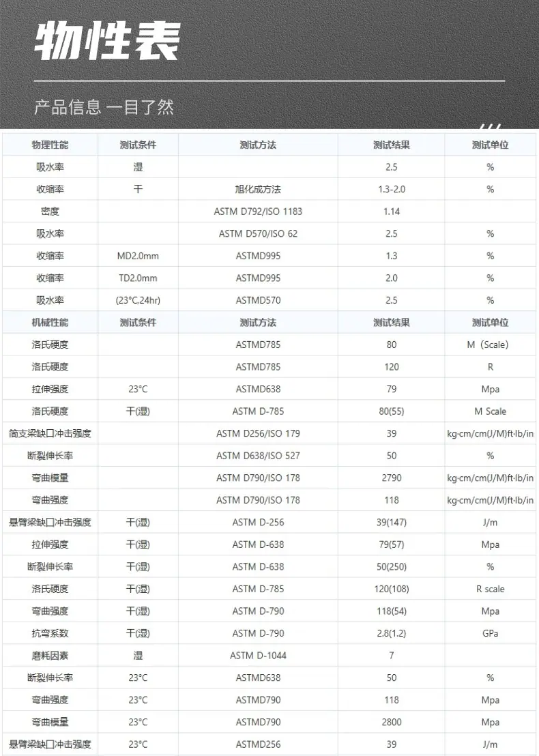Select the 旭化成方法 test method cell
Image resolution: width=539 pixels, height=756 pixels.
[258, 189]
